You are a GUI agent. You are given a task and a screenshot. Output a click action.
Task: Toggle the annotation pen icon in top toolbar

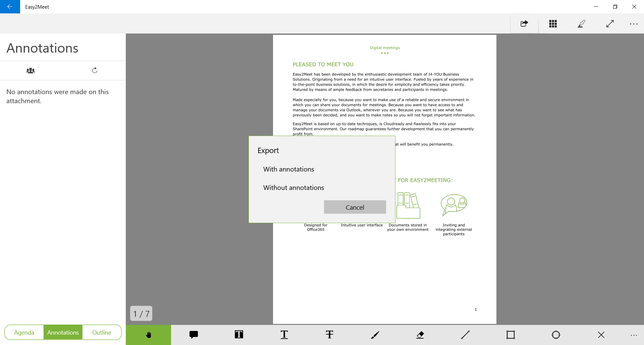click(581, 23)
